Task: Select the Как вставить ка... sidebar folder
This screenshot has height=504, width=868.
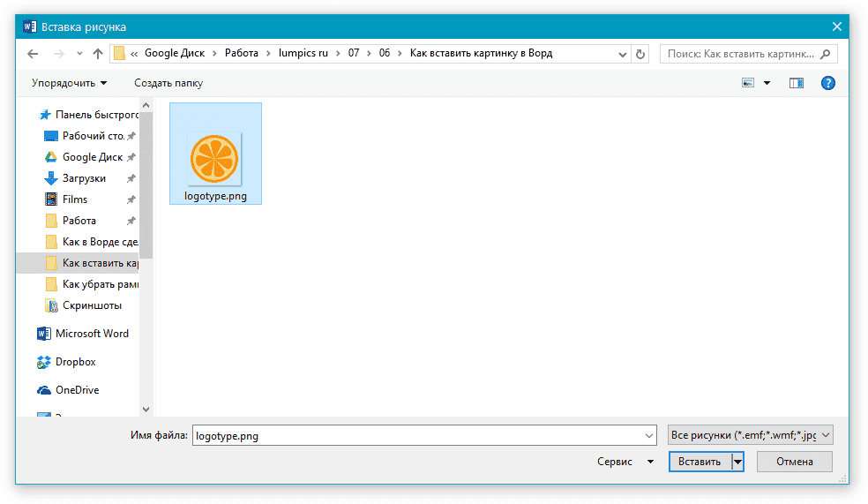Action: point(78,263)
